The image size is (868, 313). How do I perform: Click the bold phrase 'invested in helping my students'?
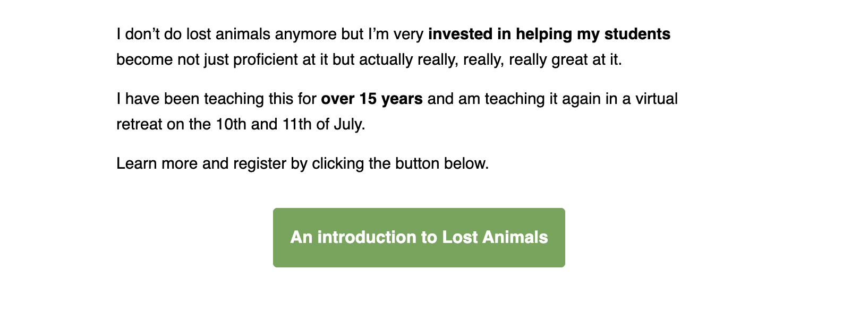[549, 34]
